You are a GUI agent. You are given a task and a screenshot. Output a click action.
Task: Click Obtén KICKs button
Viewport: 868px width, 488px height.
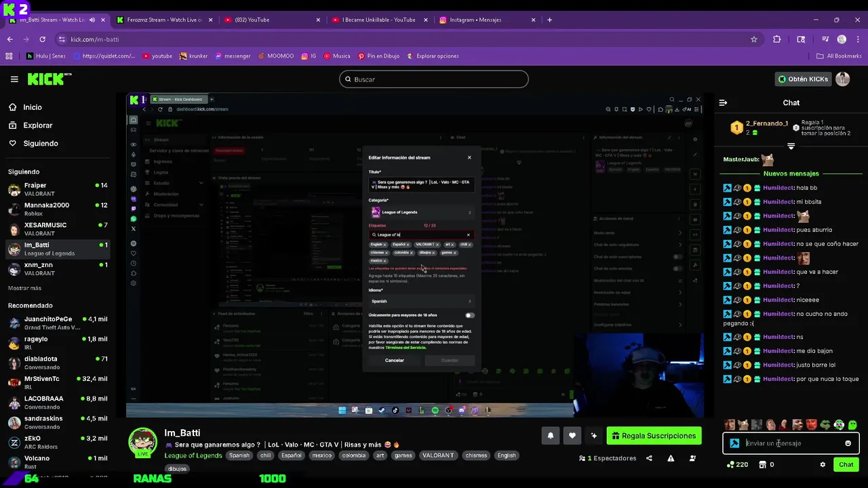803,79
